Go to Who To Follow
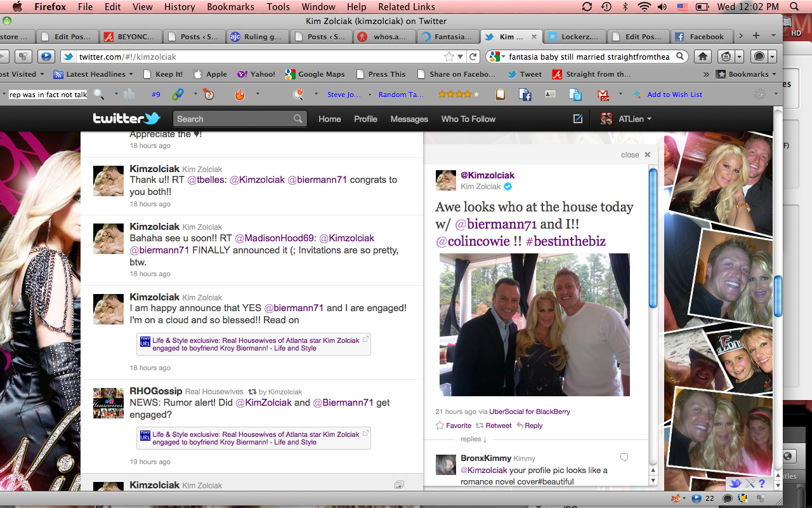 pos(468,119)
